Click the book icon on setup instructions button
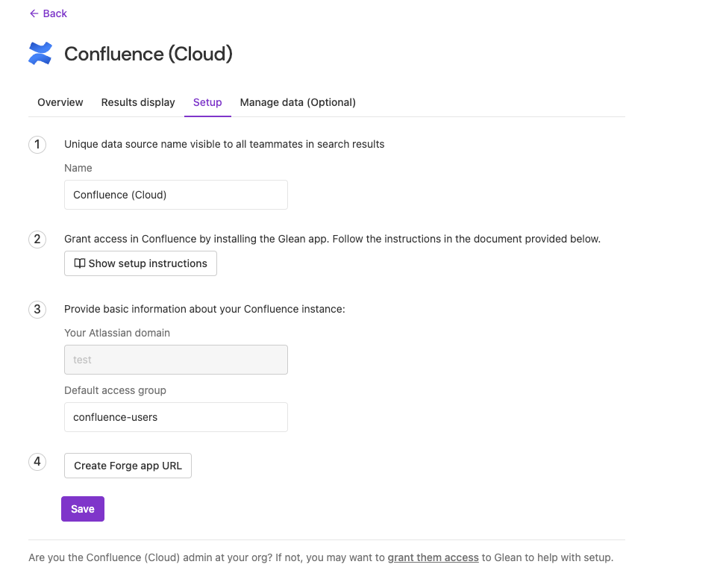This screenshot has height=588, width=723. pos(80,263)
